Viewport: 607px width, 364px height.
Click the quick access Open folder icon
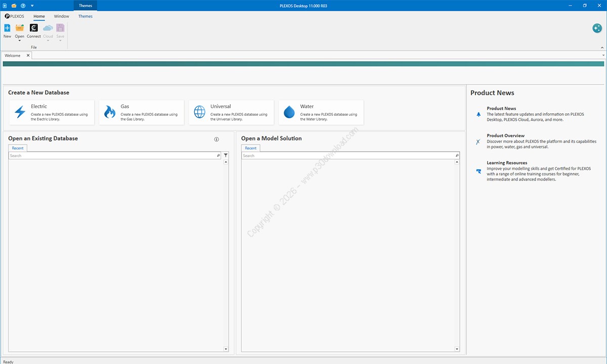(x=14, y=5)
